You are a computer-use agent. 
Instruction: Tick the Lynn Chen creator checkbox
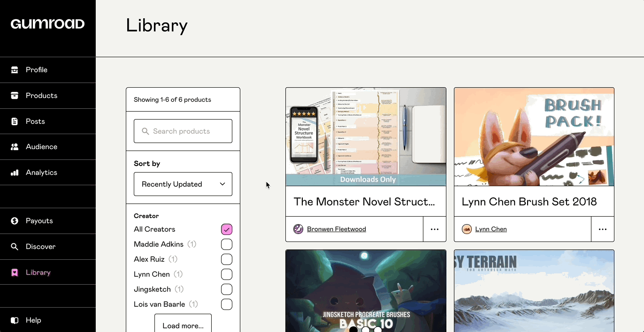coord(227,274)
